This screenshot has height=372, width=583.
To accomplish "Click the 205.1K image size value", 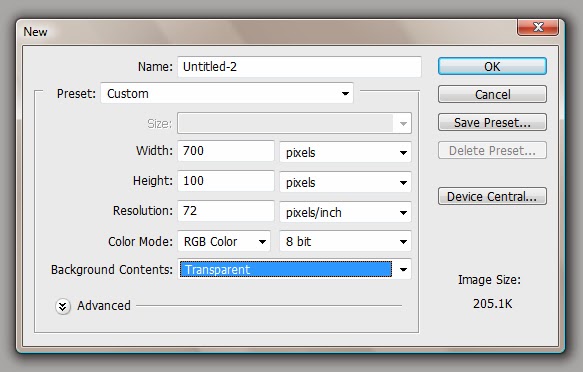I will pos(492,304).
